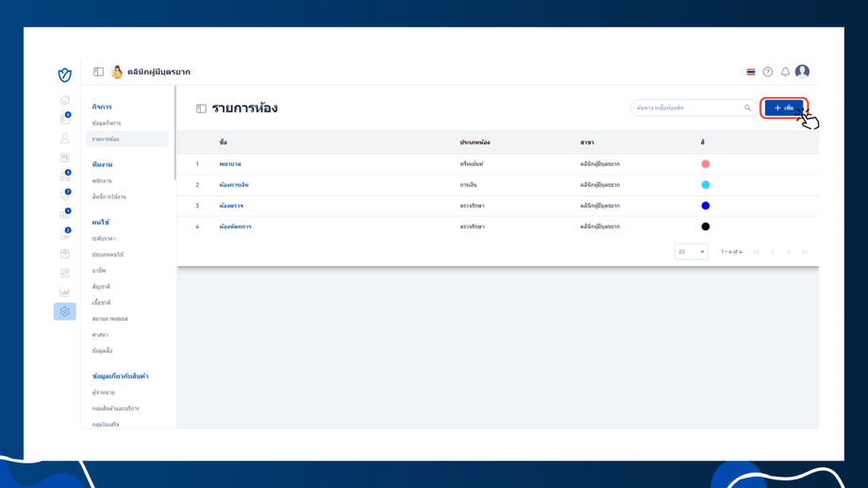Open the rail icon with badge 2
This screenshot has width=868, height=488.
tap(65, 234)
